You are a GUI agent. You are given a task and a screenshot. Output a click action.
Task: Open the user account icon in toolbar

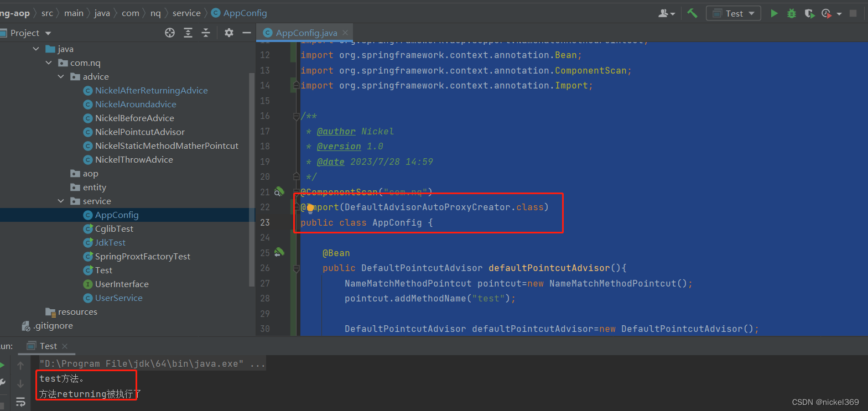click(663, 13)
